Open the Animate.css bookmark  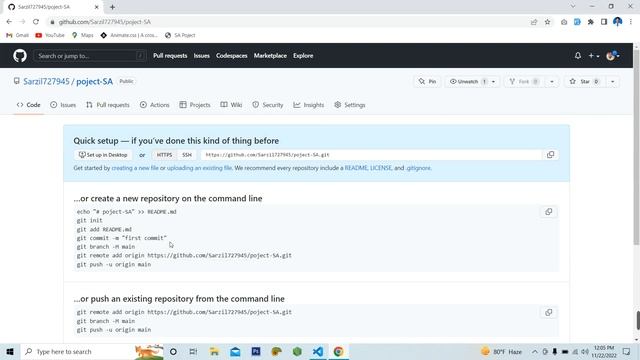click(x=129, y=35)
